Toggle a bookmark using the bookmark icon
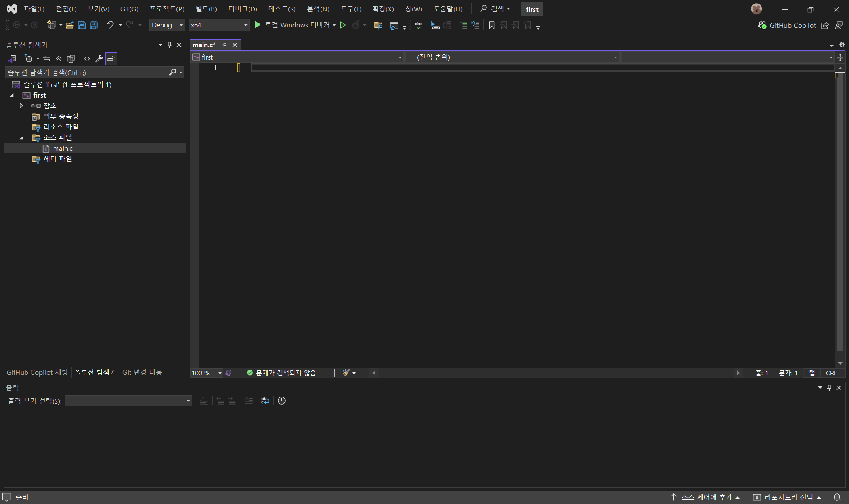Image resolution: width=849 pixels, height=504 pixels. [491, 25]
